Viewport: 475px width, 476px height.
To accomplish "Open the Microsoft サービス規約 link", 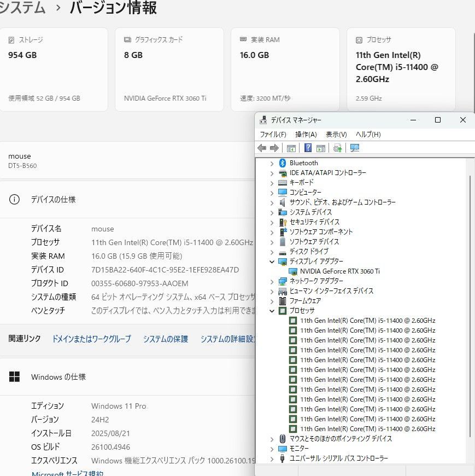I will click(68, 473).
